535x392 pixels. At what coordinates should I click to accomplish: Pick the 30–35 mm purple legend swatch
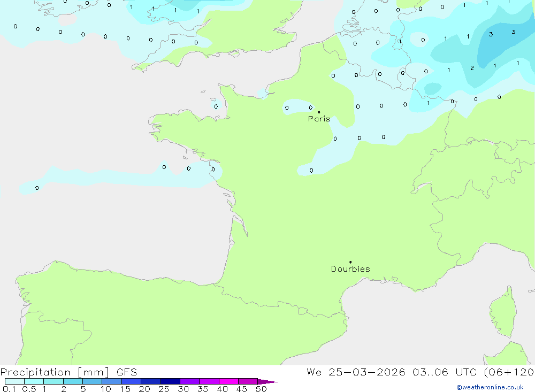pyautogui.click(x=190, y=381)
